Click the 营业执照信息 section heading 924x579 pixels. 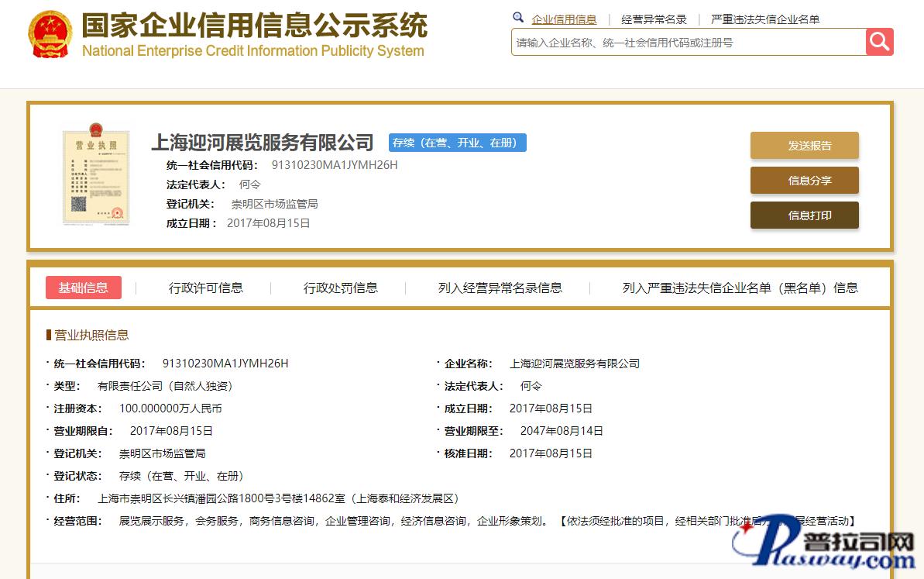(x=91, y=335)
